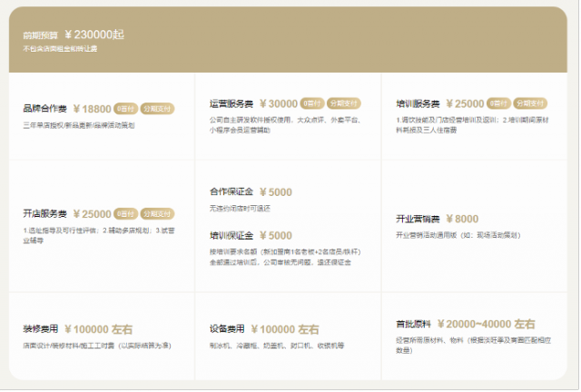The height and width of the screenshot is (392, 581).
Task: Click the 分期支付 badge beside 品牌合作费
Action: [x=157, y=108]
